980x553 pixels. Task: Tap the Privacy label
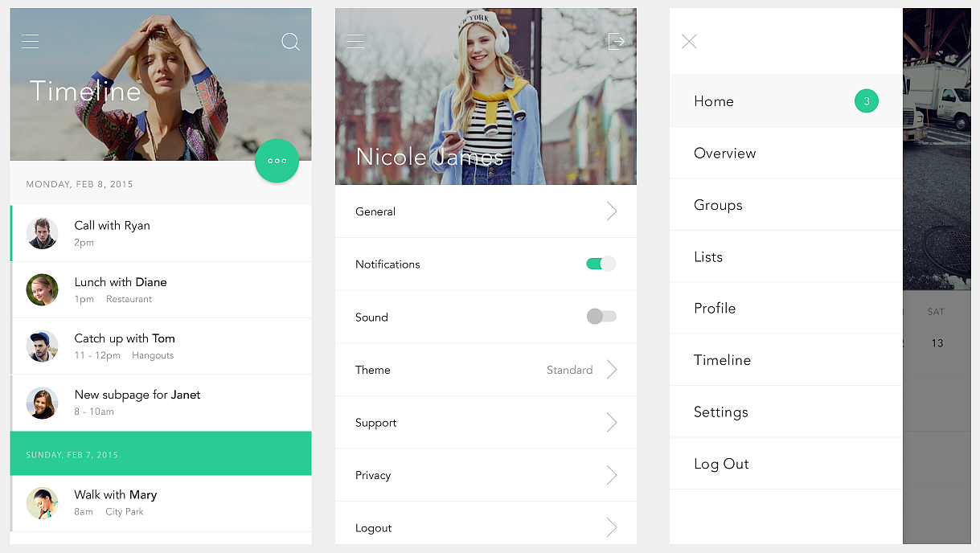tap(373, 475)
